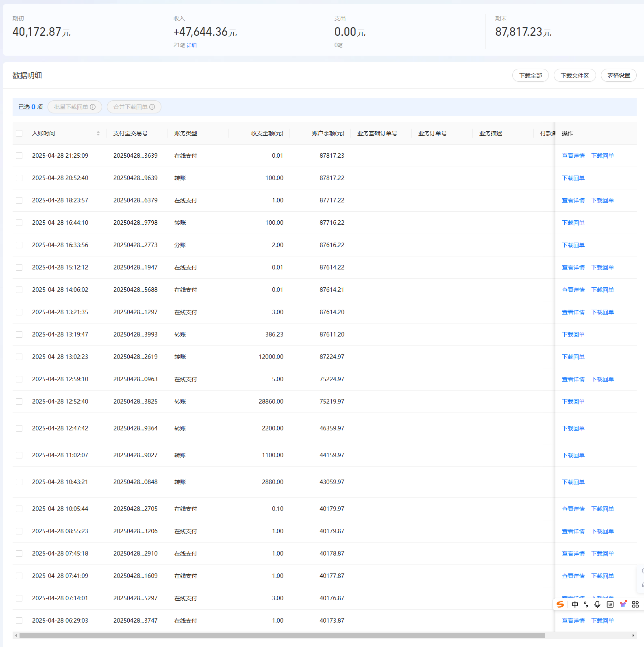Open the IME toolbox grid icon

tap(635, 604)
